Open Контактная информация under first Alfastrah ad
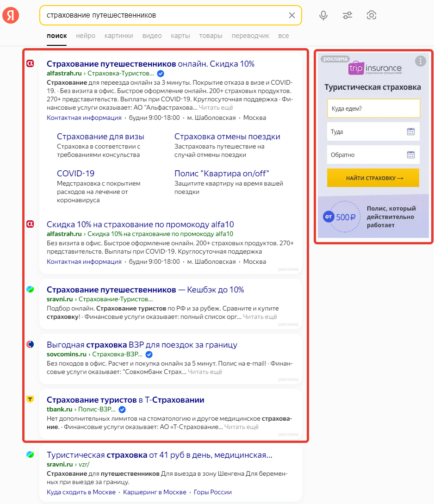Image resolution: width=434 pixels, height=504 pixels. (84, 118)
